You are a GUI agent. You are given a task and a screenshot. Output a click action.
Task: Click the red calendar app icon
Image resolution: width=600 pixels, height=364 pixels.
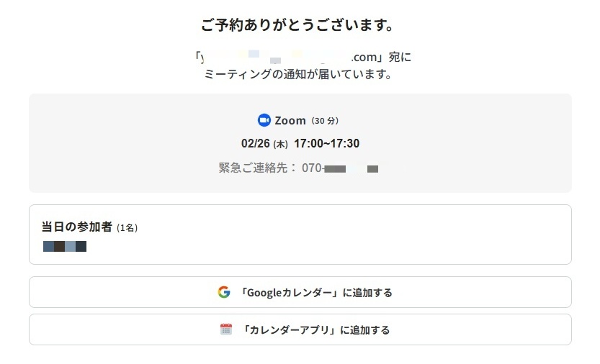[226, 329]
